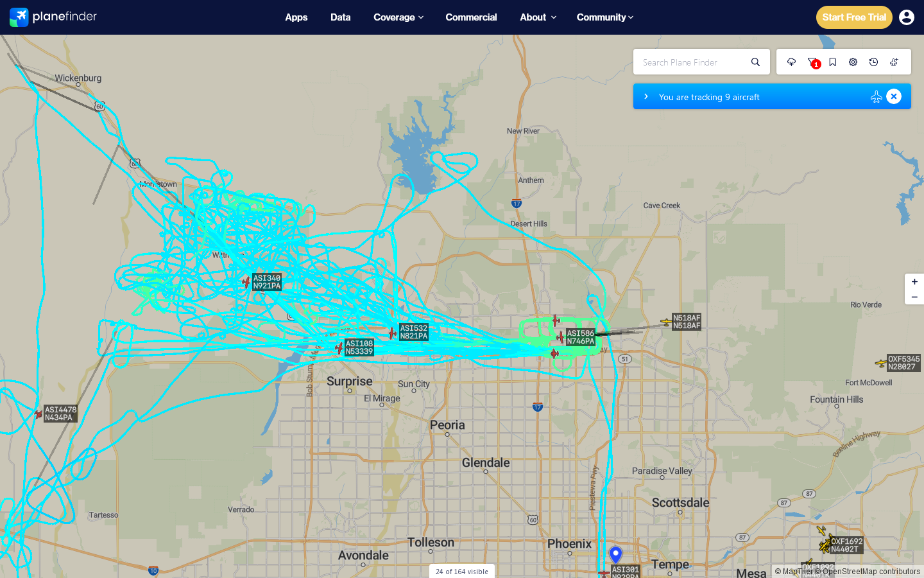Screen dimensions: 924x578
Task: Click the search magnifier icon
Action: [755, 62]
